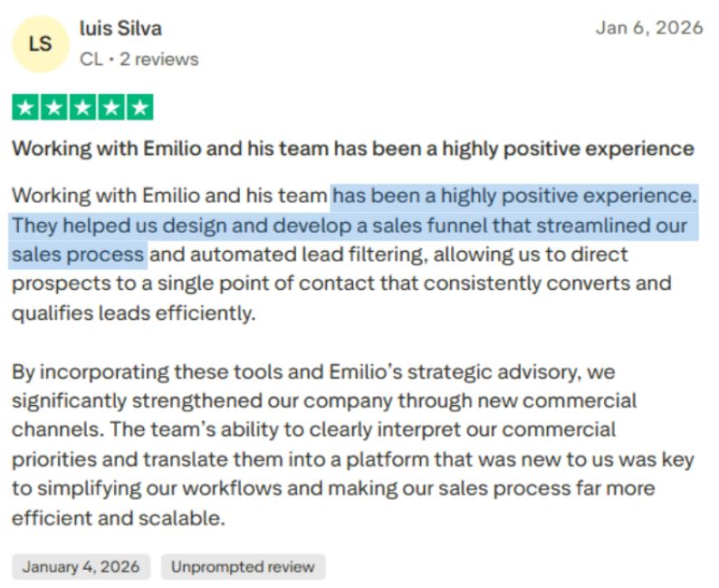Screen dimensions: 719x588
Task: Click the CL country code
Action: click(x=91, y=59)
